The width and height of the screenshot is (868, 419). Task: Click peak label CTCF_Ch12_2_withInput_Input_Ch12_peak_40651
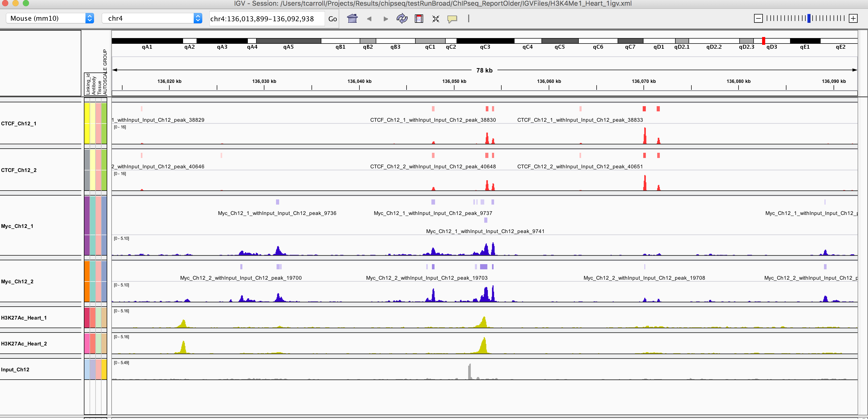click(x=580, y=167)
